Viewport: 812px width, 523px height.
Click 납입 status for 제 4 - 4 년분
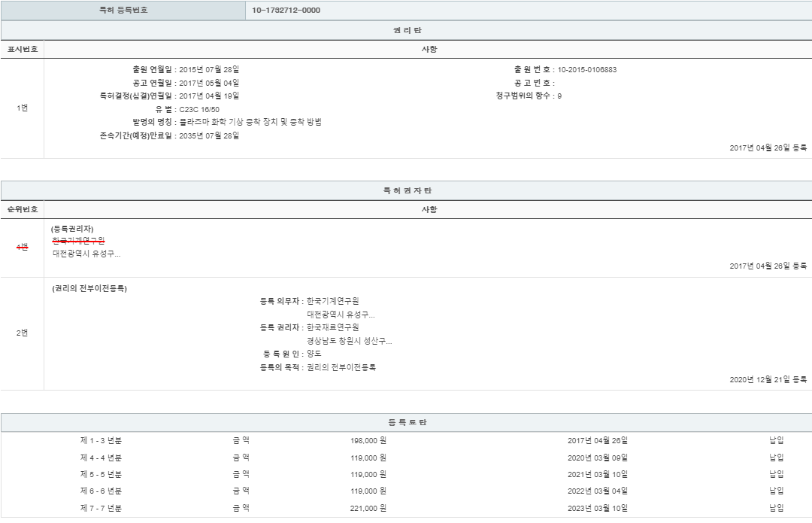[x=776, y=458]
